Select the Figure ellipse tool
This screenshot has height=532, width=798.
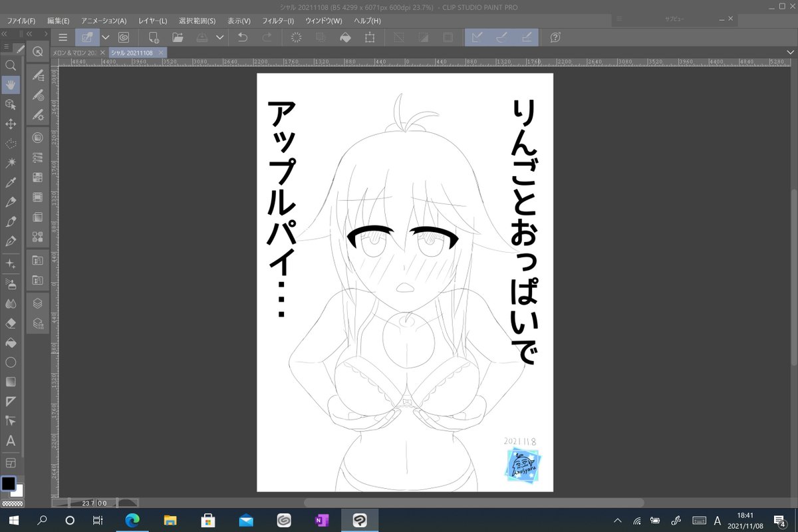[x=11, y=362]
